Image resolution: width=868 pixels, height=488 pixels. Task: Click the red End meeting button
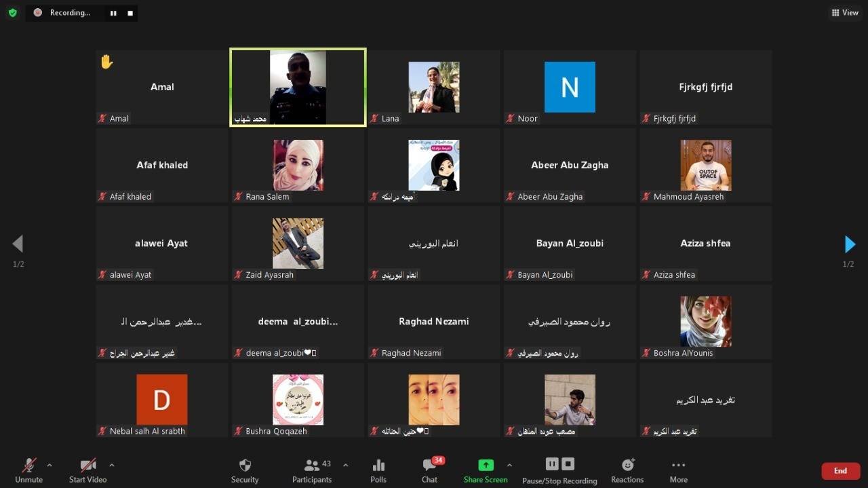click(x=840, y=471)
